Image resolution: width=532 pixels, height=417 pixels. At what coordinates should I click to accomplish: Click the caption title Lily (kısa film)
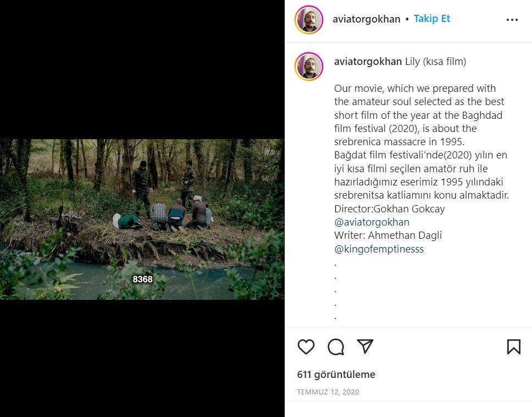click(435, 62)
